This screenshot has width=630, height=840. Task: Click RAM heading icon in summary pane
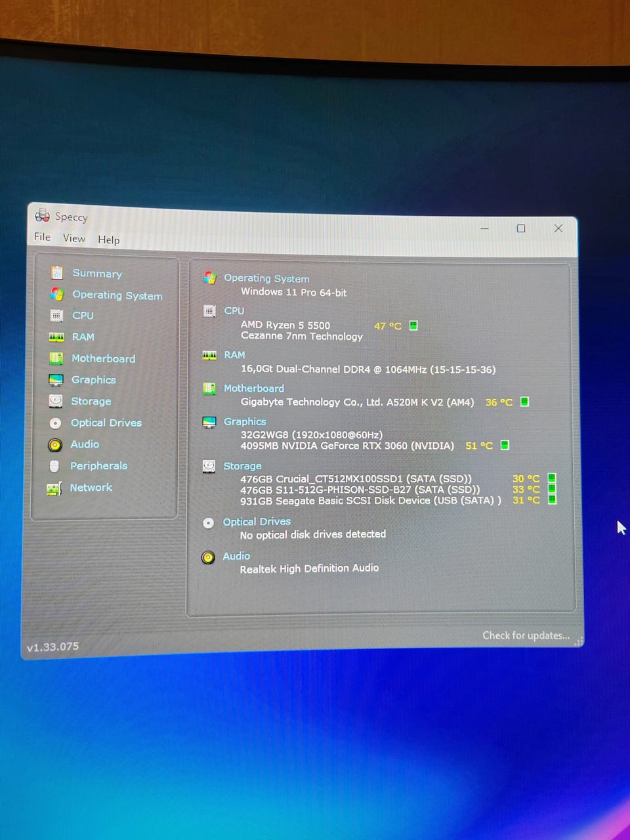(x=209, y=355)
